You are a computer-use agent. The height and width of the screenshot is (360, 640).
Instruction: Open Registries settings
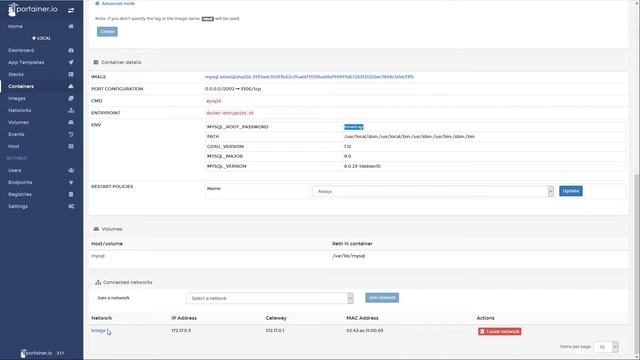click(x=20, y=194)
